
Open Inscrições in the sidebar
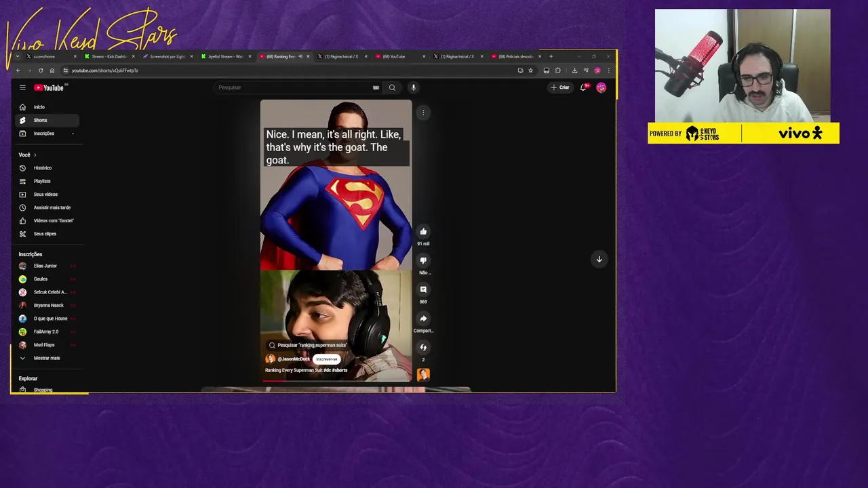tap(47, 134)
